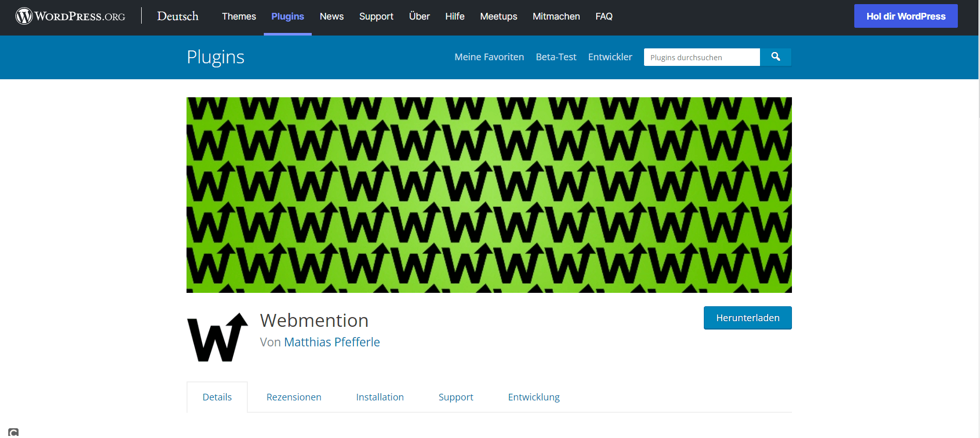Click the page vertical scrollbar
980x438 pixels.
979,58
